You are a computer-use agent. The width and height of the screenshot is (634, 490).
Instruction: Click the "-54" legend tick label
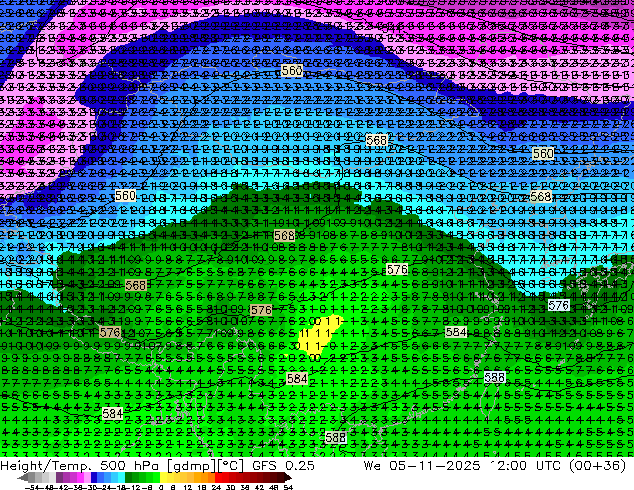(32, 487)
